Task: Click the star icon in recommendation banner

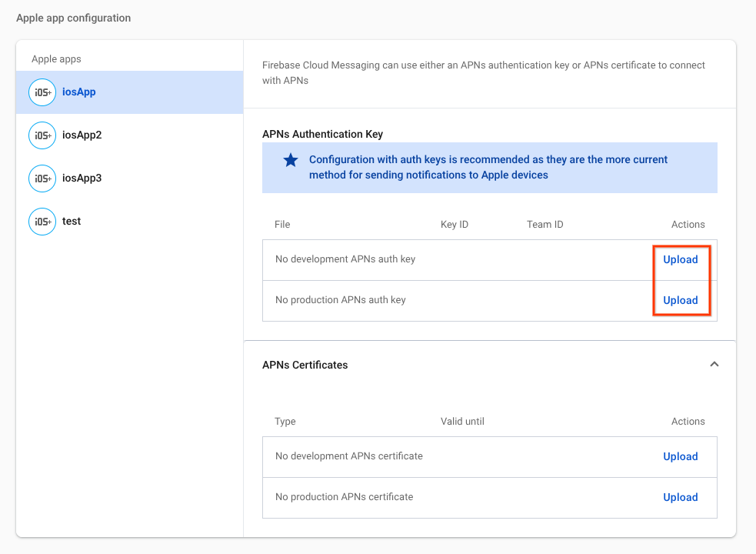Action: pos(291,160)
